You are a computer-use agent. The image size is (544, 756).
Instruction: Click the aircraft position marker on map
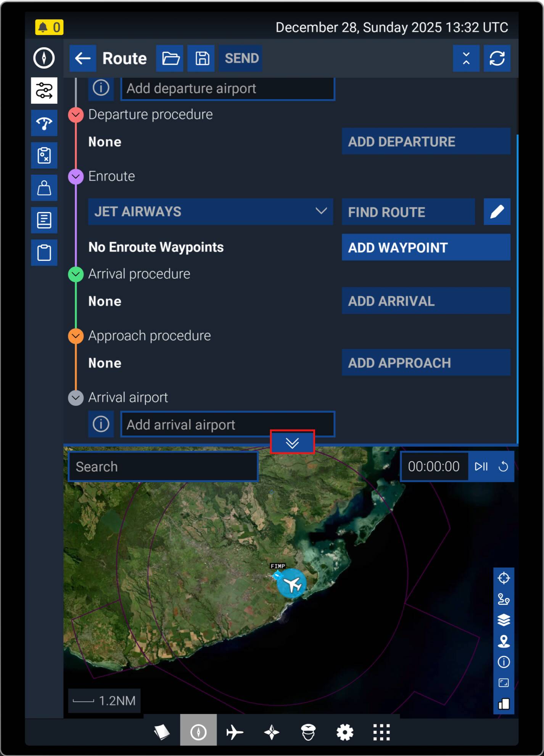pos(292,584)
